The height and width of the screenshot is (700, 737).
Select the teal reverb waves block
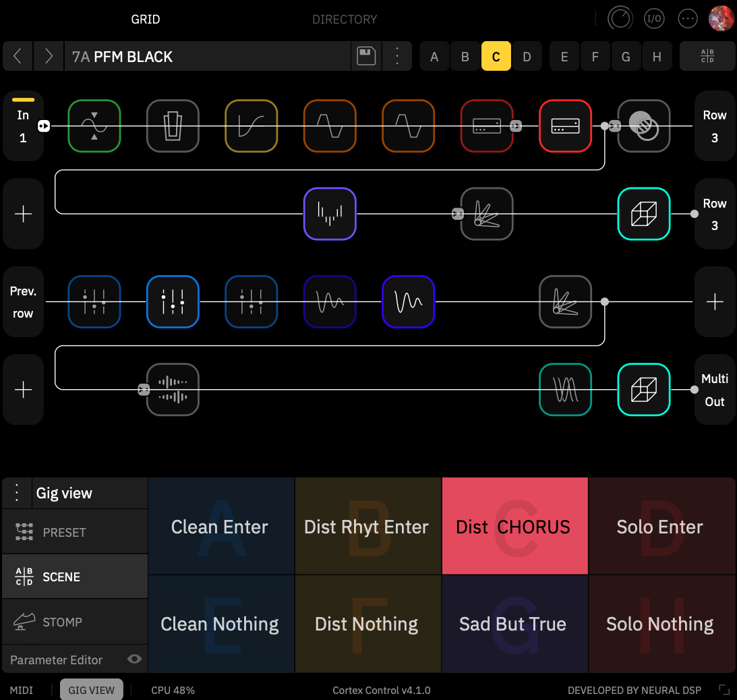click(565, 390)
